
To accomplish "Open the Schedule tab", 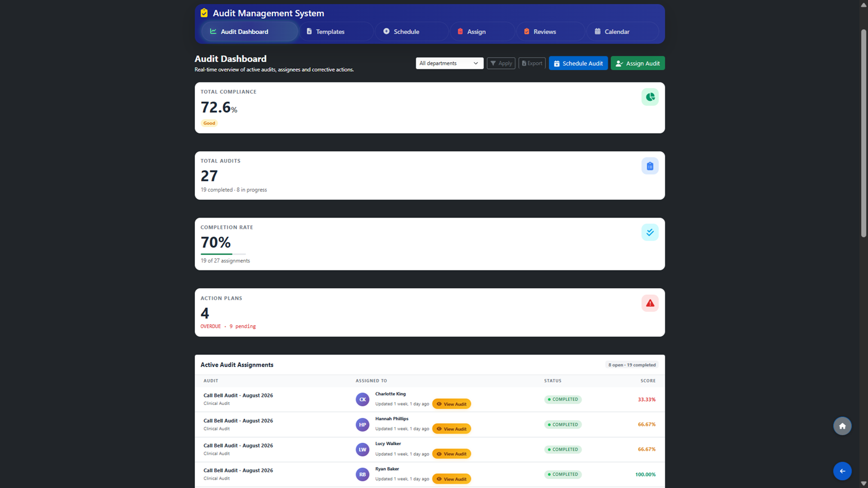I will 411,32.
